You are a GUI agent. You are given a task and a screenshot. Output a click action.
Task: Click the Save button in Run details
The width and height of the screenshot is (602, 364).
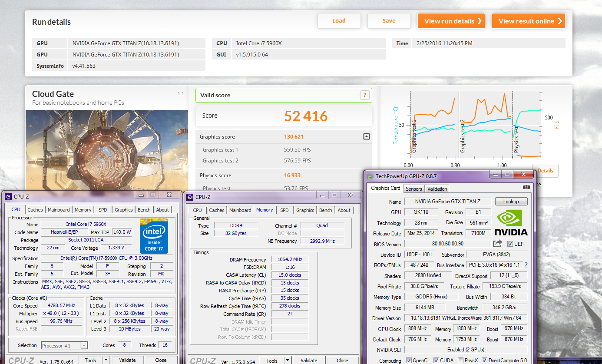(389, 20)
